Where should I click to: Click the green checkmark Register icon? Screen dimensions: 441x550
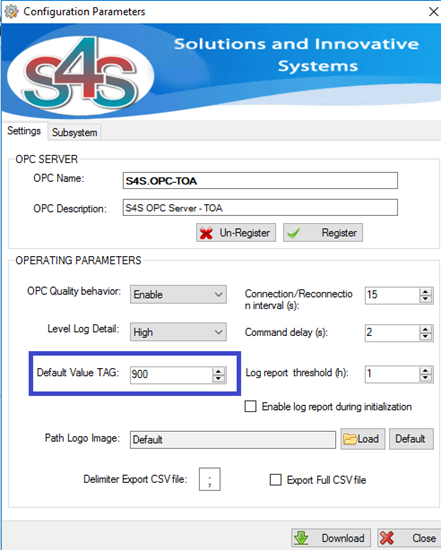tap(294, 233)
